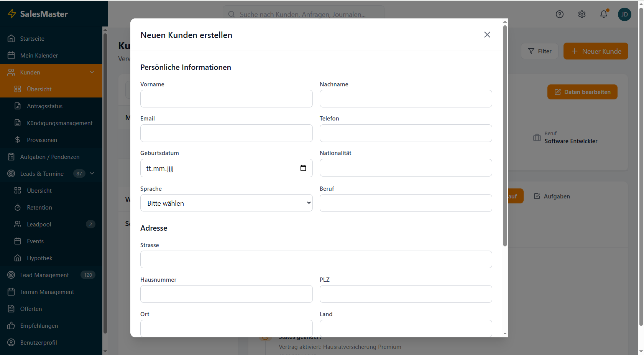Click the SalesMaster lightning logo
644x355 pixels.
[12, 14]
